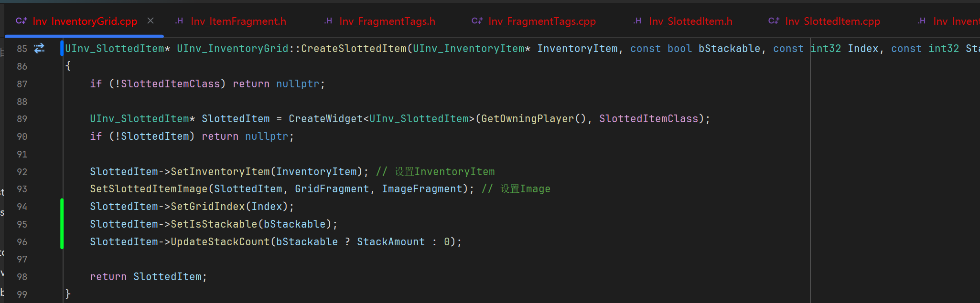980x303 pixels.
Task: Click CreateWidget call on line 89
Action: pyautogui.click(x=326, y=119)
